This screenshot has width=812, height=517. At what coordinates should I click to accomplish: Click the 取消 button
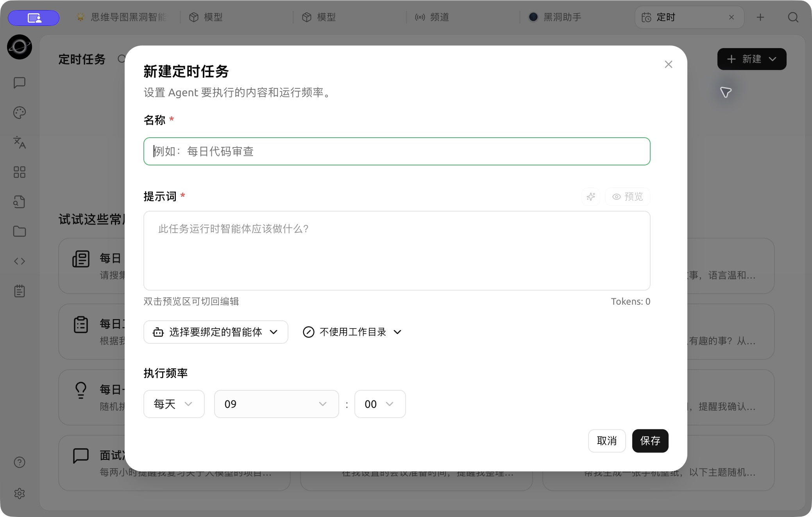pos(607,441)
